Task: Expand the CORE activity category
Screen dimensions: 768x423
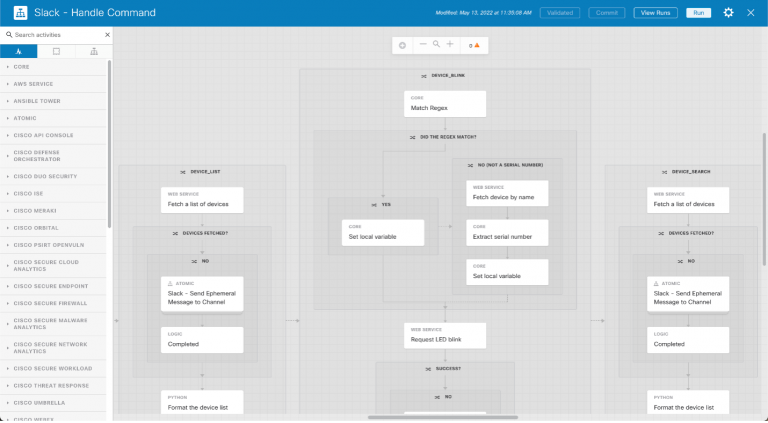Action: tap(22, 67)
